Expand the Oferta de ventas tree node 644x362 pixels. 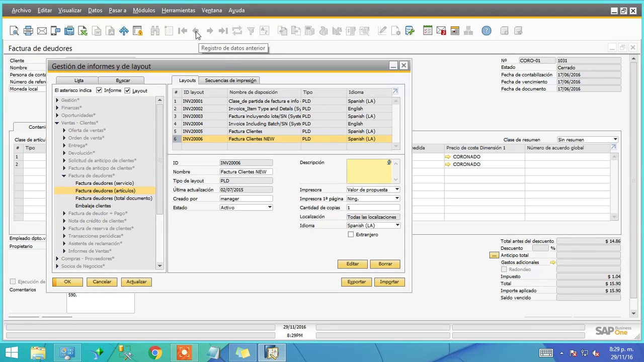[x=64, y=130]
